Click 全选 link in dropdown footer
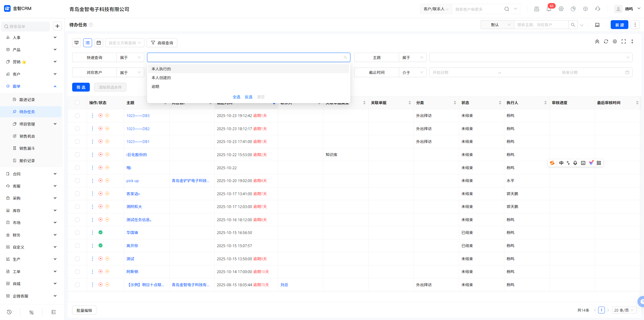 tap(236, 97)
